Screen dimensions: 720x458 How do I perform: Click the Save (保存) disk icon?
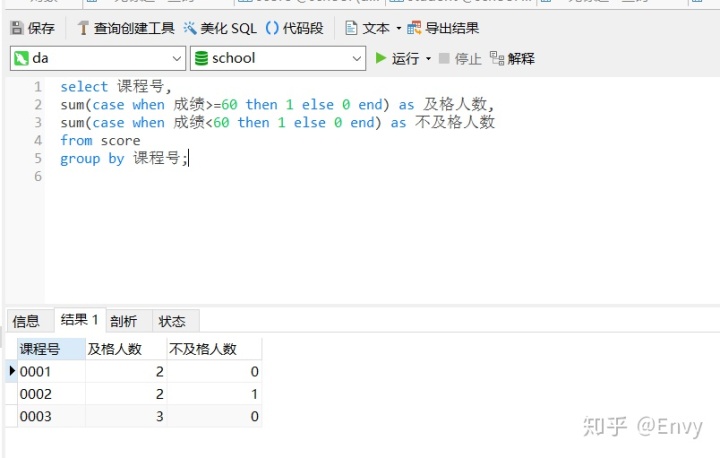click(x=17, y=28)
